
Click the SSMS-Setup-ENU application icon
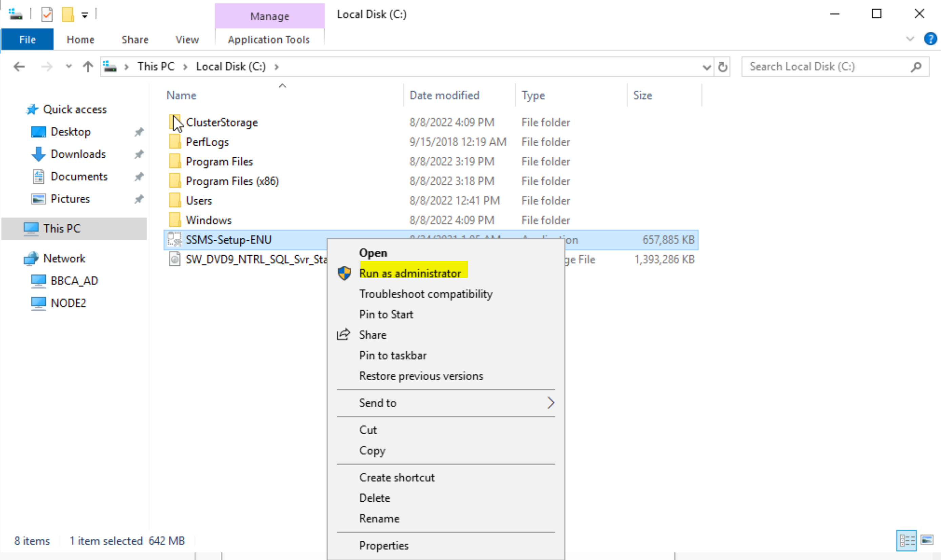175,240
